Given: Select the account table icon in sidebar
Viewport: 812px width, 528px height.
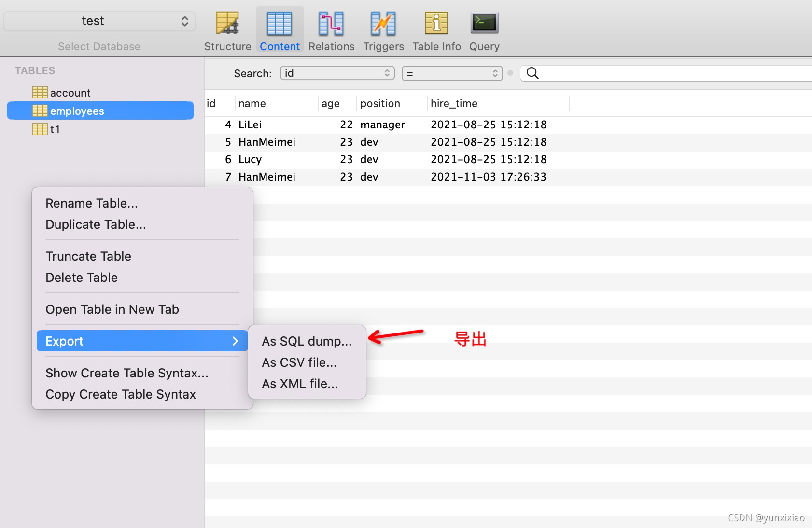Looking at the screenshot, I should (40, 92).
